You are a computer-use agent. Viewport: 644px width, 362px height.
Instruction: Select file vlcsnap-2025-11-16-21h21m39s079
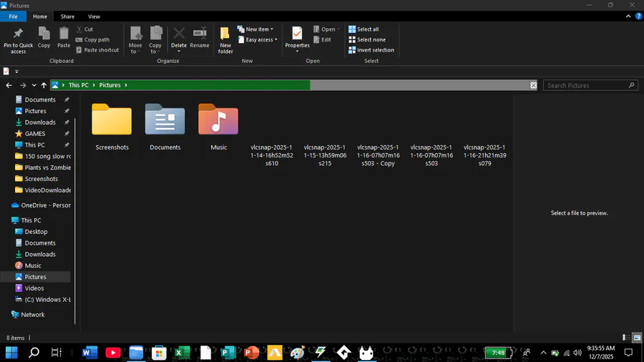(x=484, y=155)
